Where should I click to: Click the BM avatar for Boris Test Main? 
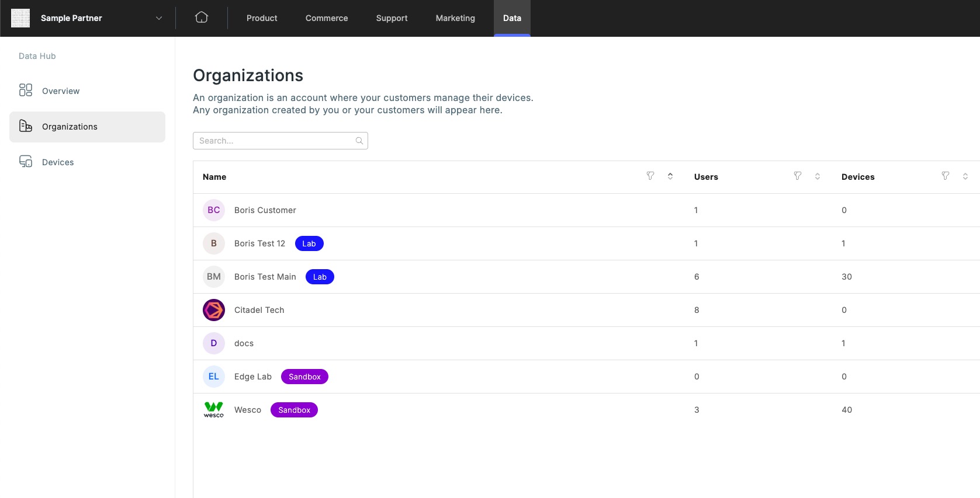click(x=214, y=277)
